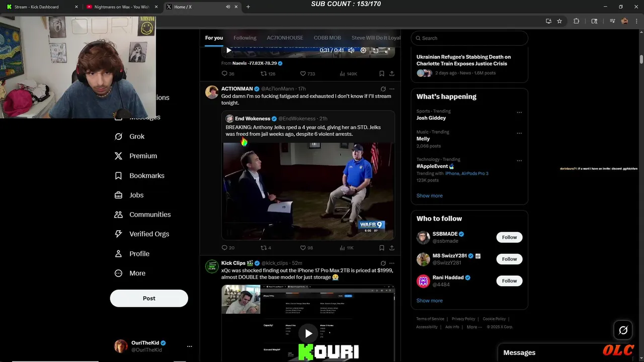644x362 pixels.
Task: Open the Privacy Policy link
Action: click(463, 319)
